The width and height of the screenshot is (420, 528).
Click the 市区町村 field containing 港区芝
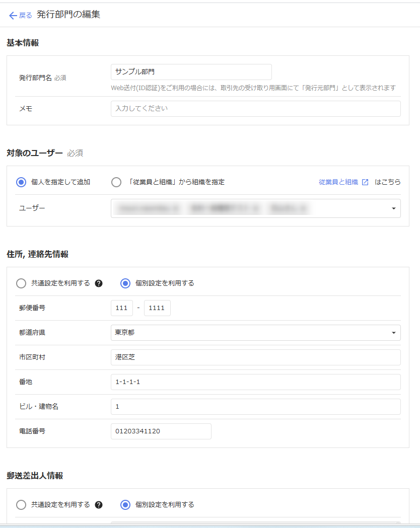coord(255,357)
